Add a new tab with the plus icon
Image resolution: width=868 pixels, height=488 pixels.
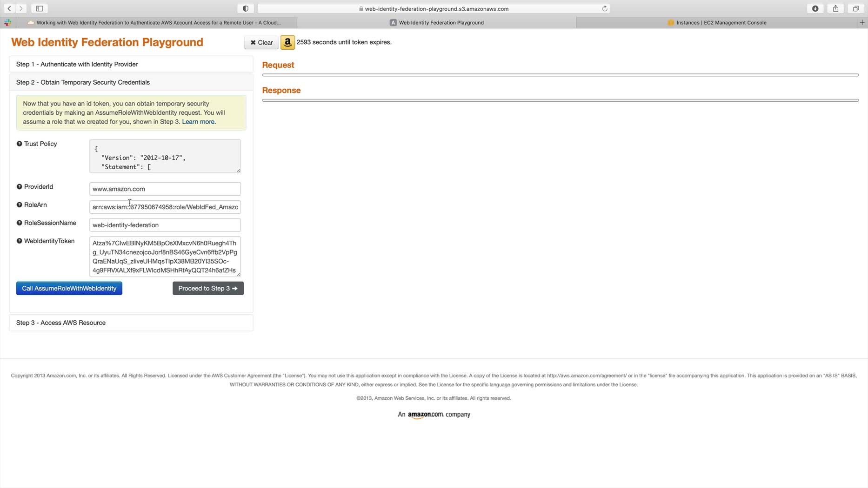click(x=862, y=22)
